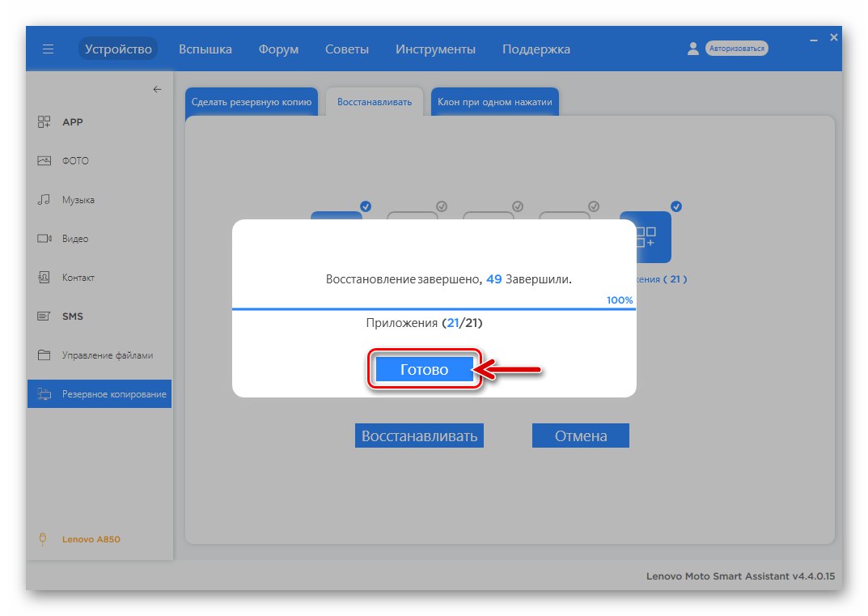Click Приложения (21/21) text
Screen dimensions: 868x616
[424, 323]
